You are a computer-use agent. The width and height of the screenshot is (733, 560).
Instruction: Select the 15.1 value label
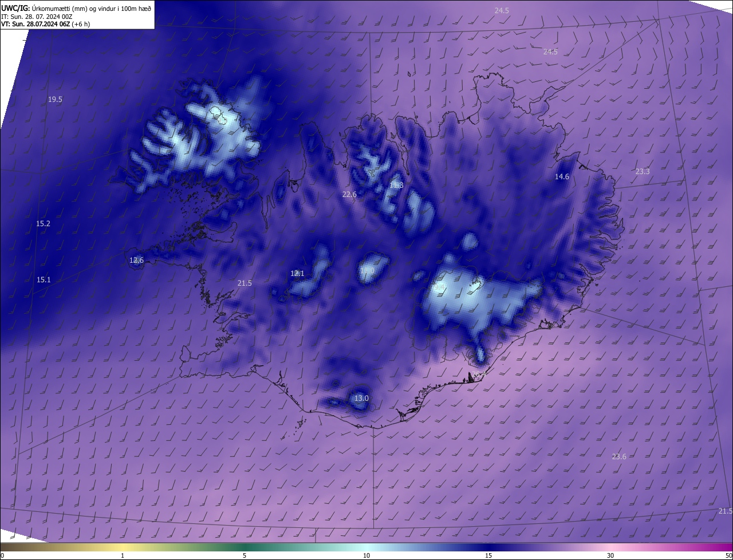tap(44, 280)
